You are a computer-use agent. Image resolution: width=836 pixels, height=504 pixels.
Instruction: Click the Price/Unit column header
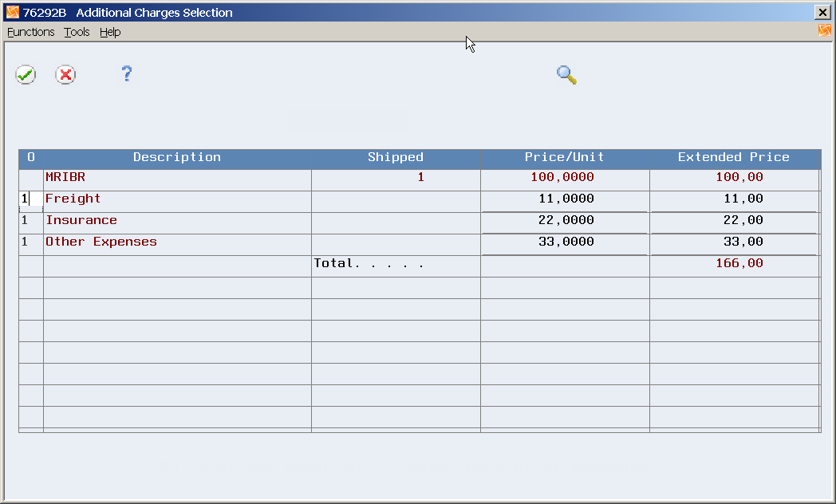[565, 158]
